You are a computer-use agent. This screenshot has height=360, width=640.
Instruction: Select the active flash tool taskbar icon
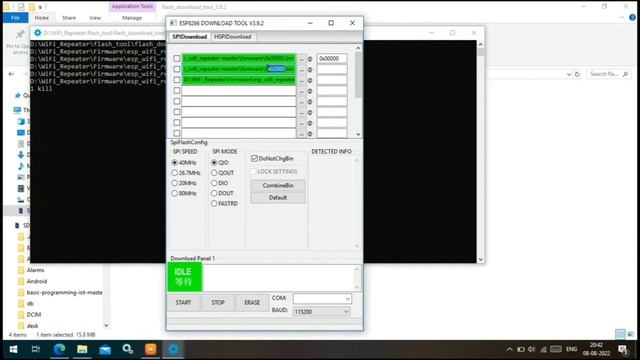pos(173,349)
